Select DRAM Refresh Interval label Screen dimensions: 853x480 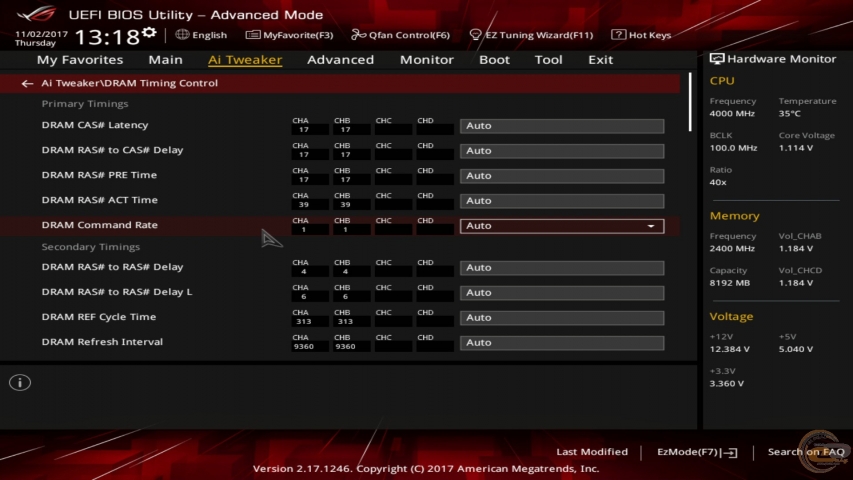click(x=102, y=342)
